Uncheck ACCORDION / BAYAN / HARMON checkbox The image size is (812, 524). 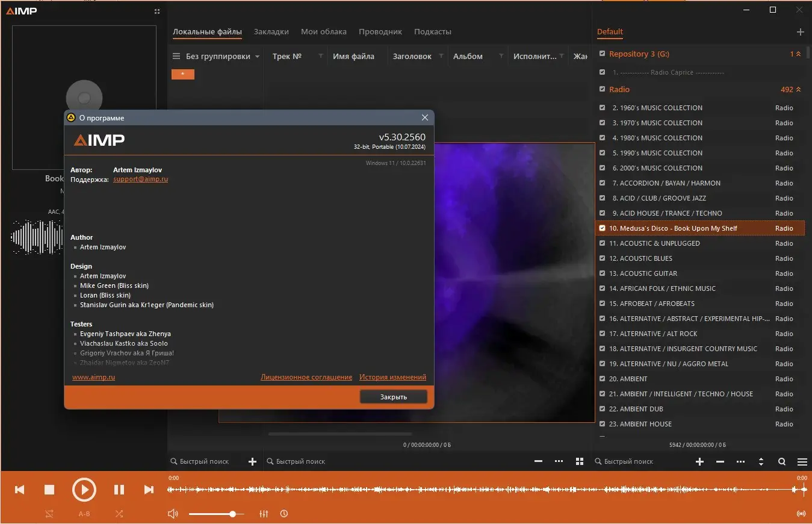(602, 183)
